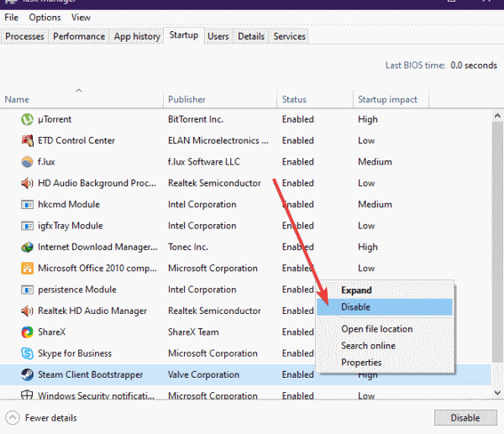Click the persistence Module icon

(x=28, y=290)
